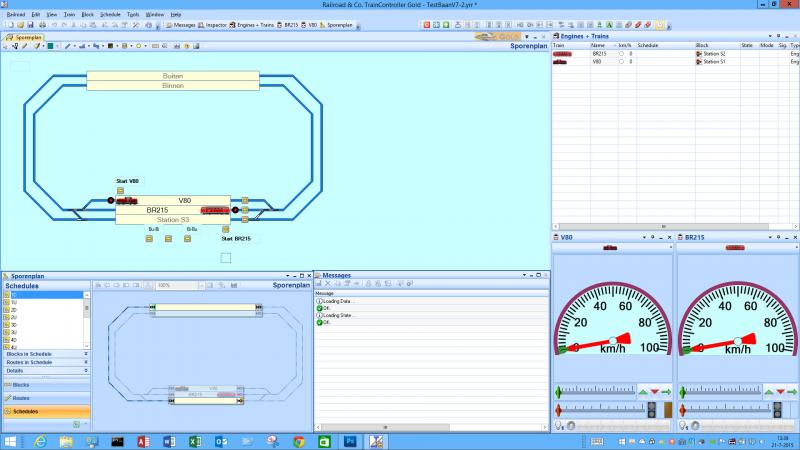
Task: Click the Messages toolbar button
Action: pos(181,25)
